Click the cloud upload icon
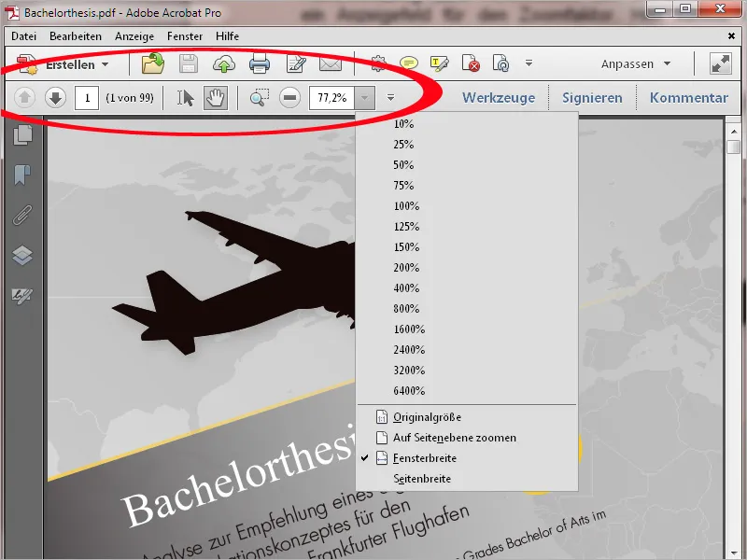 coord(224,63)
